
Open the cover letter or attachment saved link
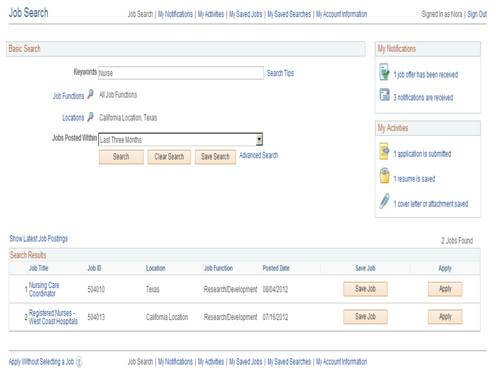pos(431,204)
